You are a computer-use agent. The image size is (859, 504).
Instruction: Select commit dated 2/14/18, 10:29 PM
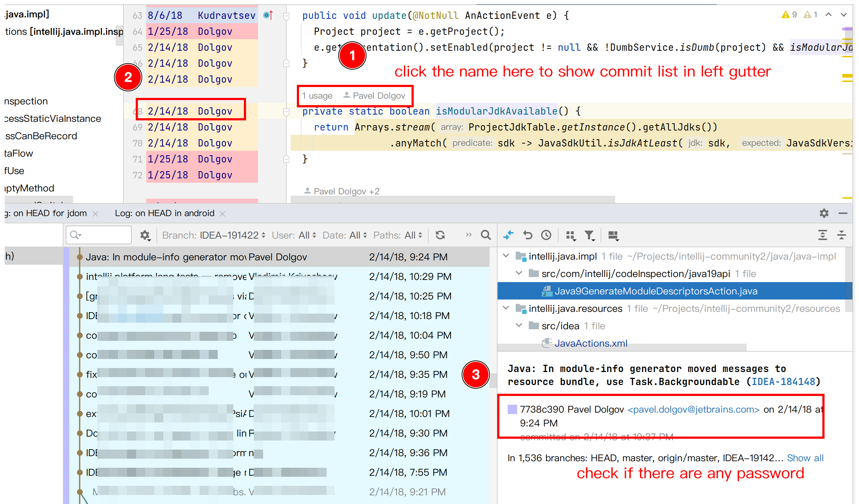point(279,277)
